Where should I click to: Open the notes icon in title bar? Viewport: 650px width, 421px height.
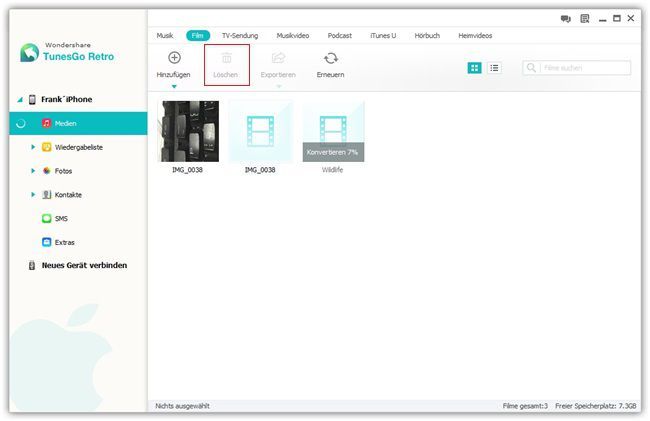click(x=585, y=19)
